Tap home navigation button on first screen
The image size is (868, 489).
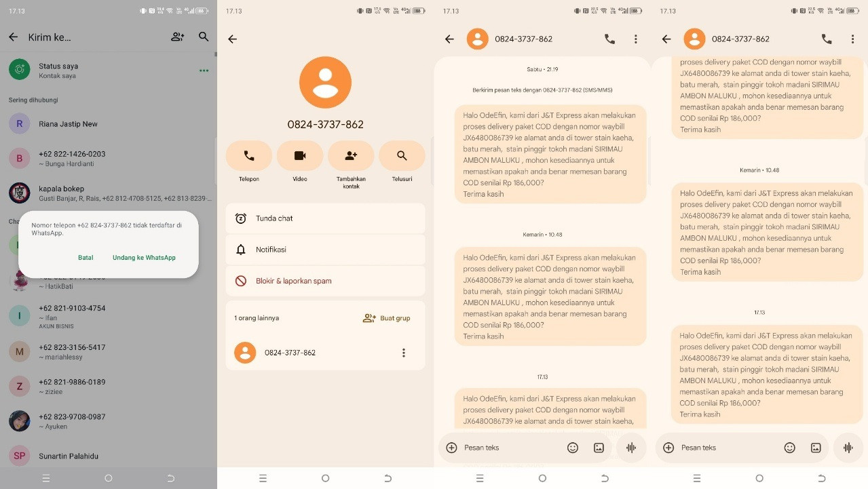pyautogui.click(x=109, y=478)
